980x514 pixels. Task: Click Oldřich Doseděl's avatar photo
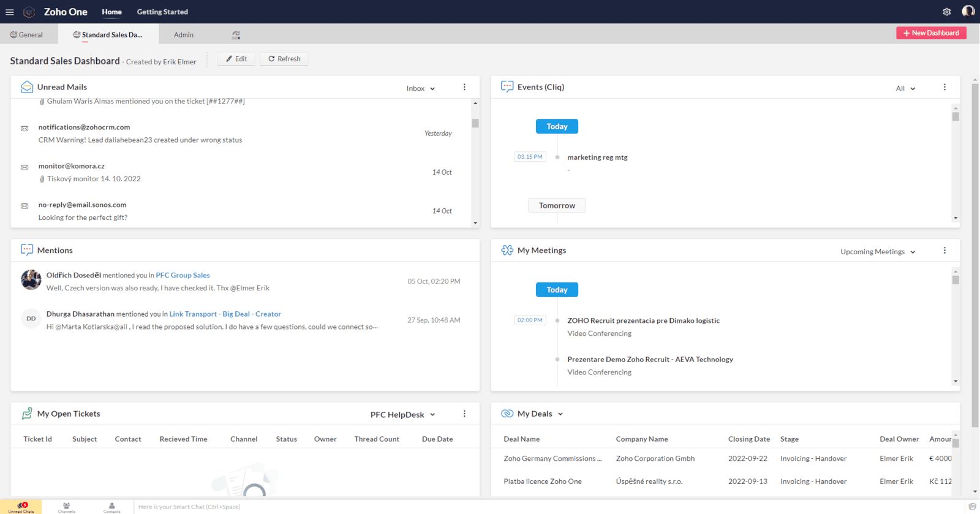[x=31, y=279]
